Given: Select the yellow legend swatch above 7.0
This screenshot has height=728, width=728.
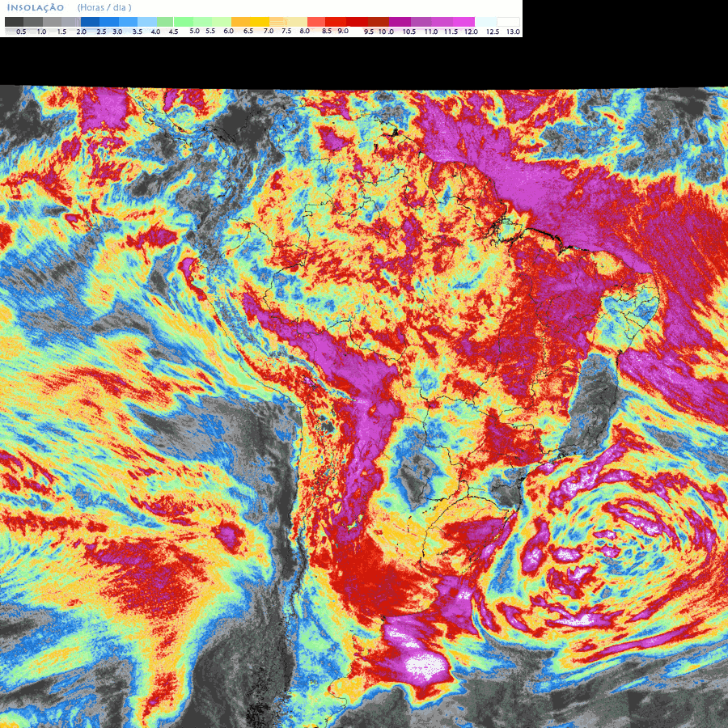Looking at the screenshot, I should click(260, 22).
